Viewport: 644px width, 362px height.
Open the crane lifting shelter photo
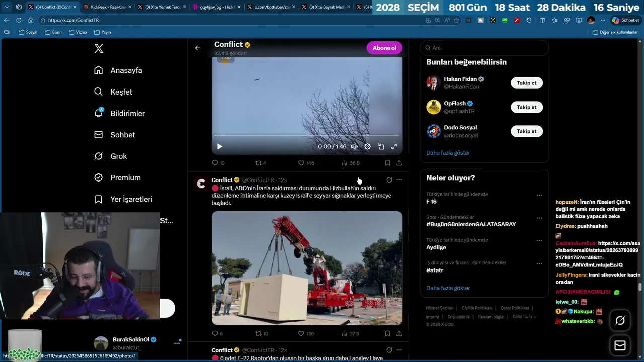click(x=307, y=268)
